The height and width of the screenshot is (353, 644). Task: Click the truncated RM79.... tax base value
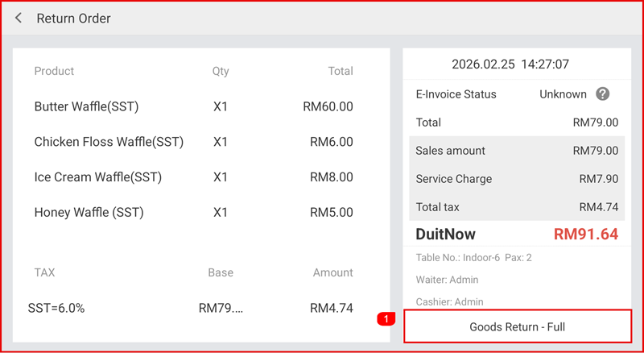click(221, 307)
